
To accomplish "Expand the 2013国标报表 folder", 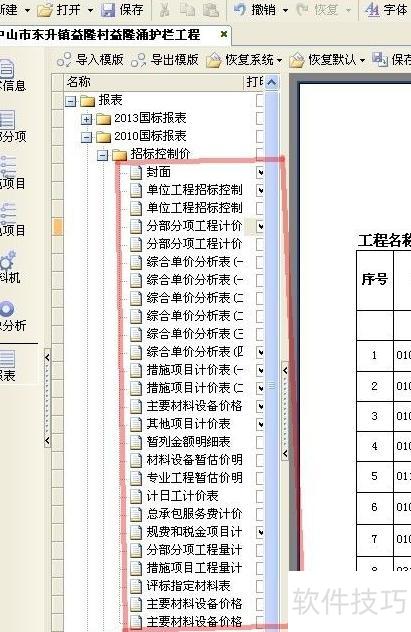I will (x=86, y=119).
